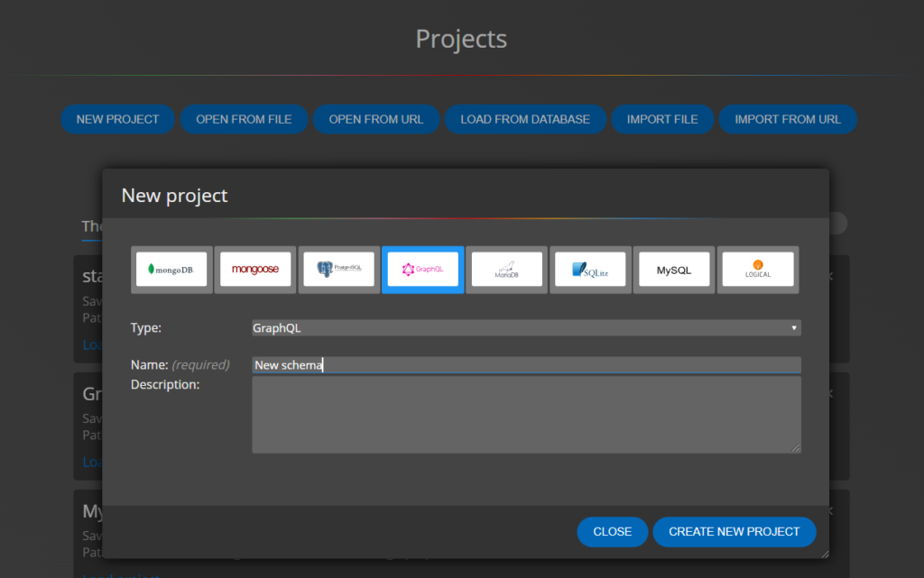Viewport: 924px width, 578px height.
Task: Pick the SQLite project type tile
Action: (x=590, y=270)
